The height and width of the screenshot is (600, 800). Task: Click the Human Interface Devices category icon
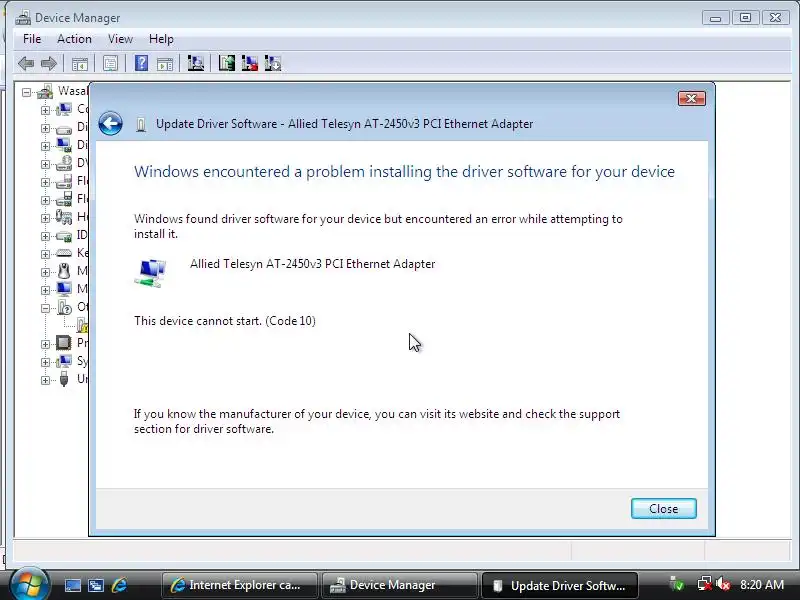click(x=64, y=217)
